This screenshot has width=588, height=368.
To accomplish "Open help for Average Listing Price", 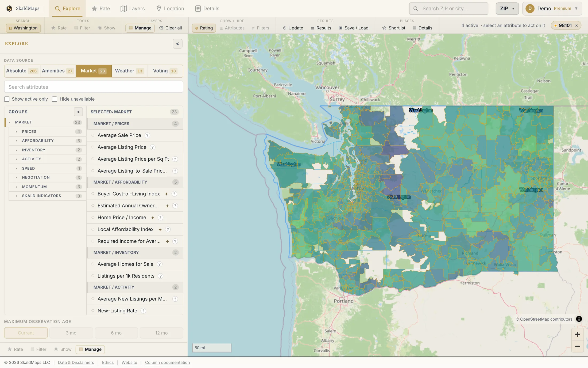I will point(153,147).
